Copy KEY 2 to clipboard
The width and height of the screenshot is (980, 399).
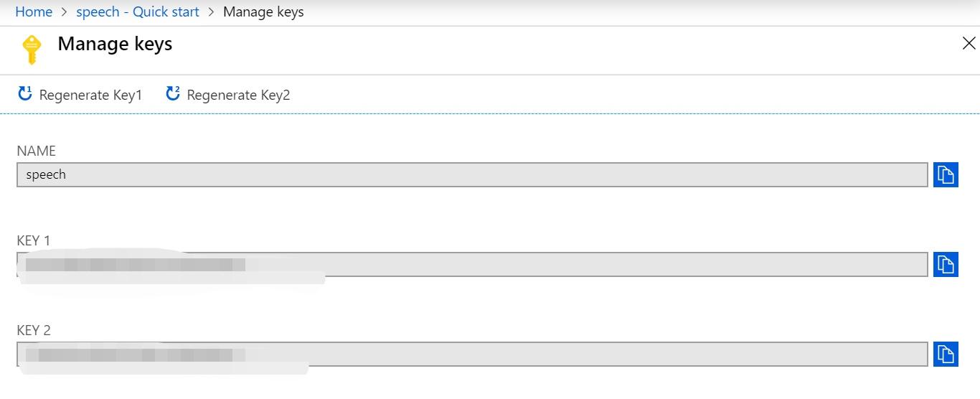pyautogui.click(x=946, y=354)
